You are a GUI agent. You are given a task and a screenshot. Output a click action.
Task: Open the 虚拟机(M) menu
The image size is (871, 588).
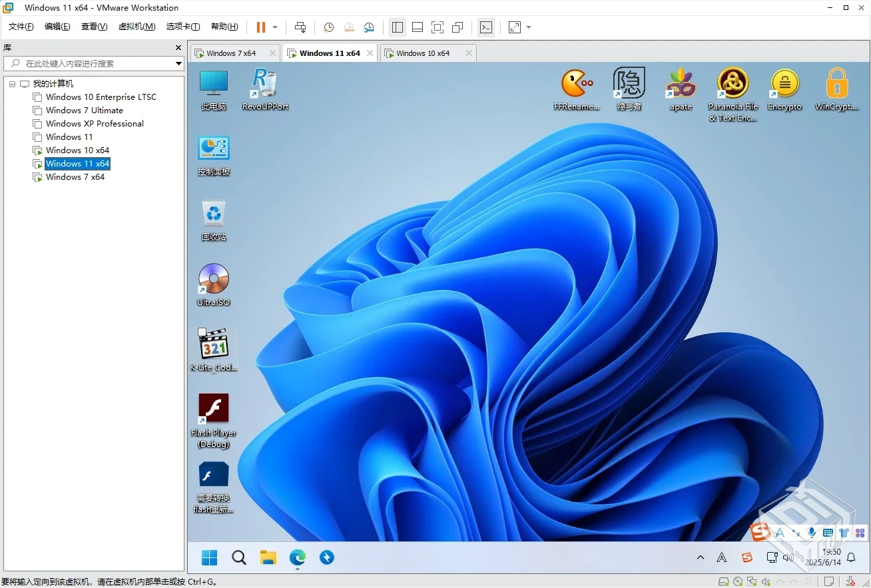tap(137, 27)
